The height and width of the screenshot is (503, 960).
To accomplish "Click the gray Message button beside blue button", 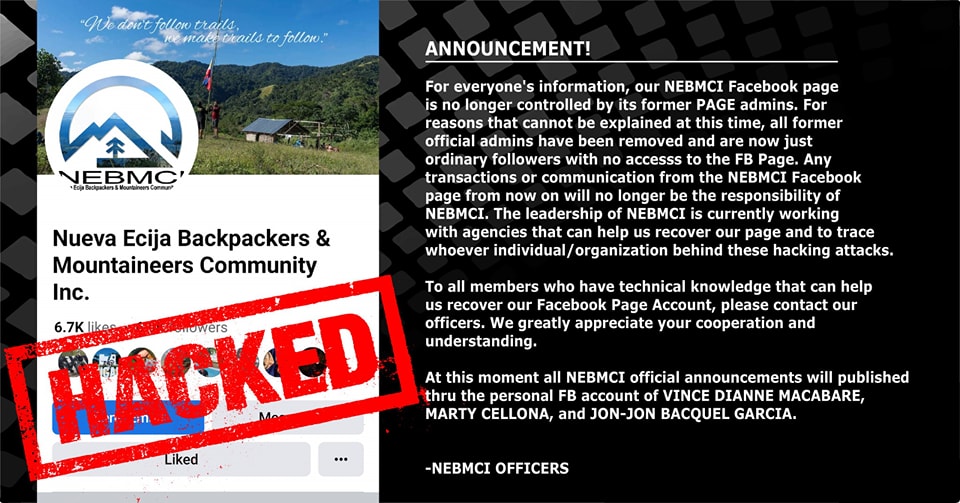I will click(x=288, y=418).
